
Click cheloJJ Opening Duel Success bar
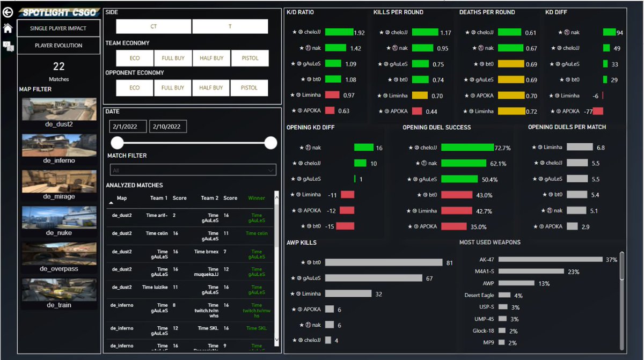click(x=467, y=147)
